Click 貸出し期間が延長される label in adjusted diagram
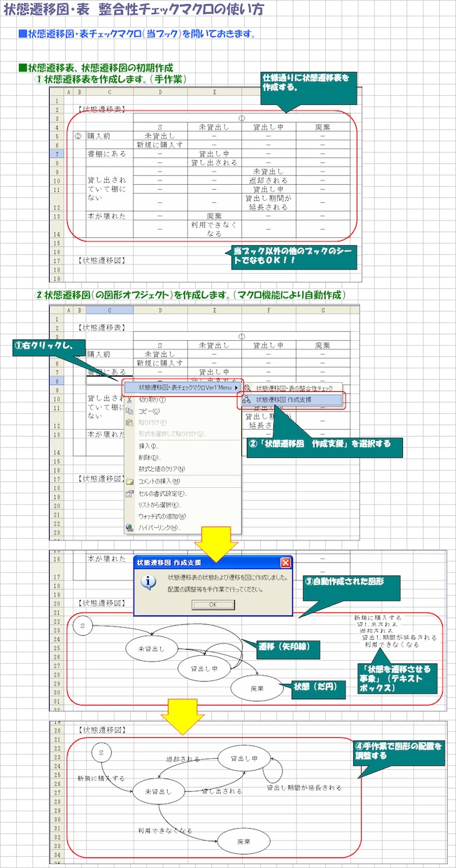This screenshot has height=868, width=456. (x=304, y=787)
